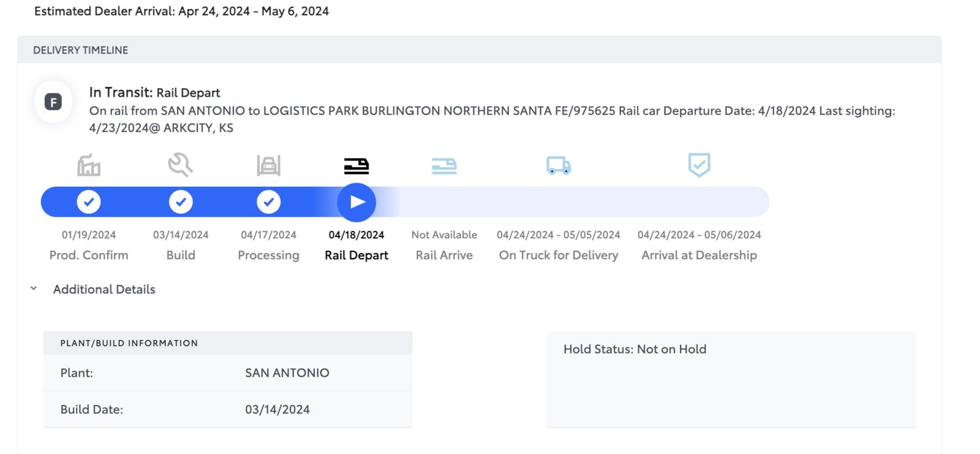
Task: Click the Processing step label
Action: (x=268, y=255)
